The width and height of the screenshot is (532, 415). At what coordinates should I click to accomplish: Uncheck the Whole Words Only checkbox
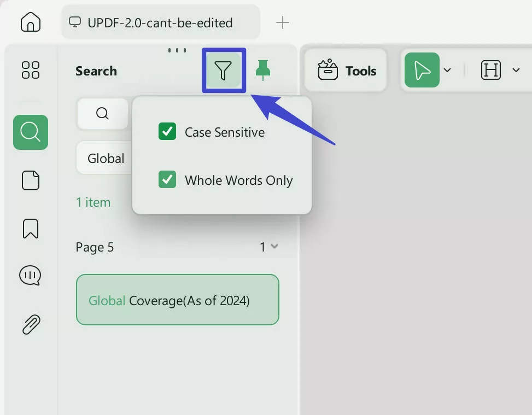(167, 179)
